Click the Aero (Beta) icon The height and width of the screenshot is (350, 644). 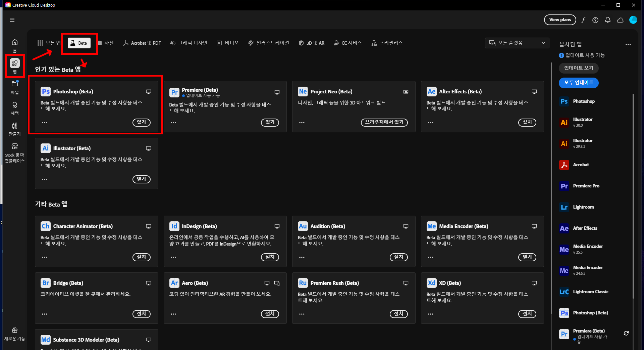174,283
